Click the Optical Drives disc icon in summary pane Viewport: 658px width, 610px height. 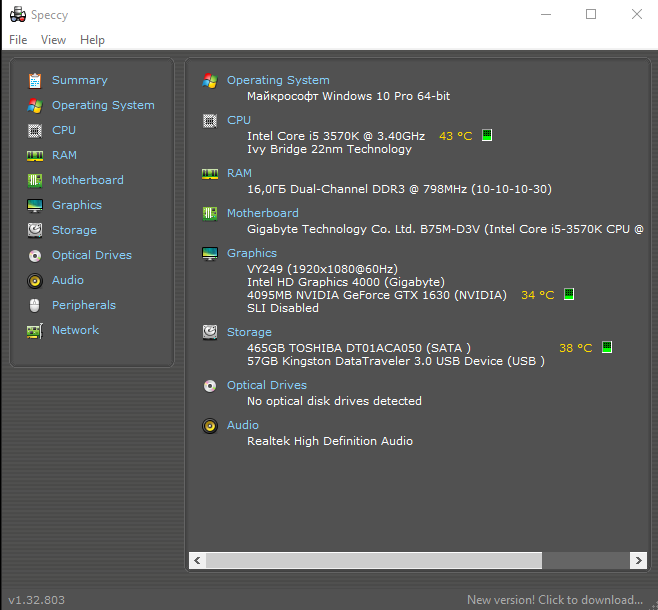[210, 386]
